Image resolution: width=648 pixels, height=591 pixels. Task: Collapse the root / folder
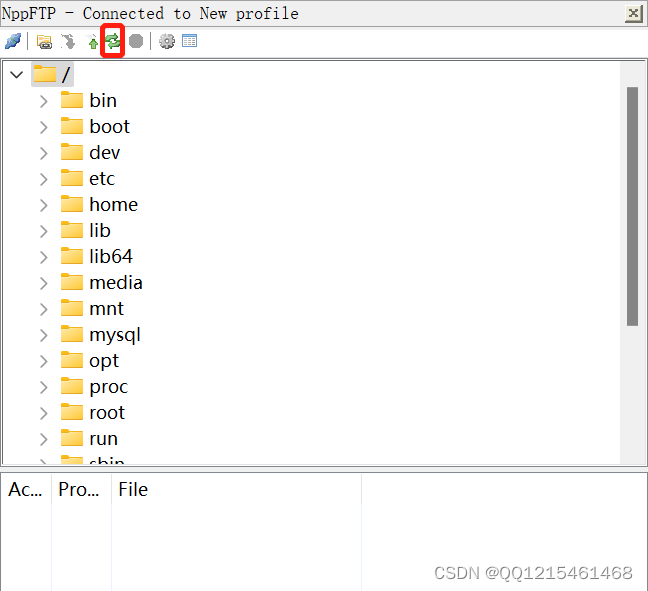coord(17,75)
